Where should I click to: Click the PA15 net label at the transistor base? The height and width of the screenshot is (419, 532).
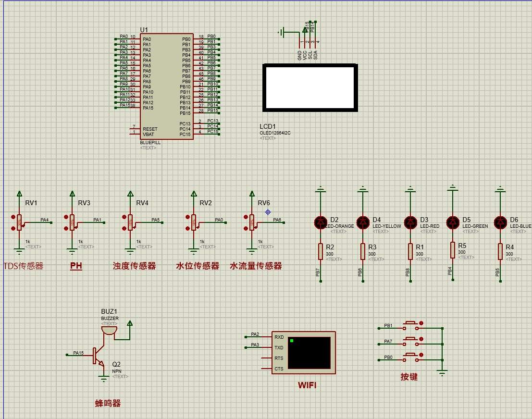pos(78,353)
